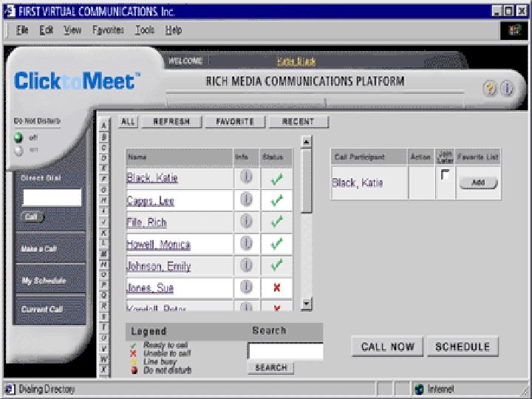
Task: Open the Favorites menu
Action: 108,30
